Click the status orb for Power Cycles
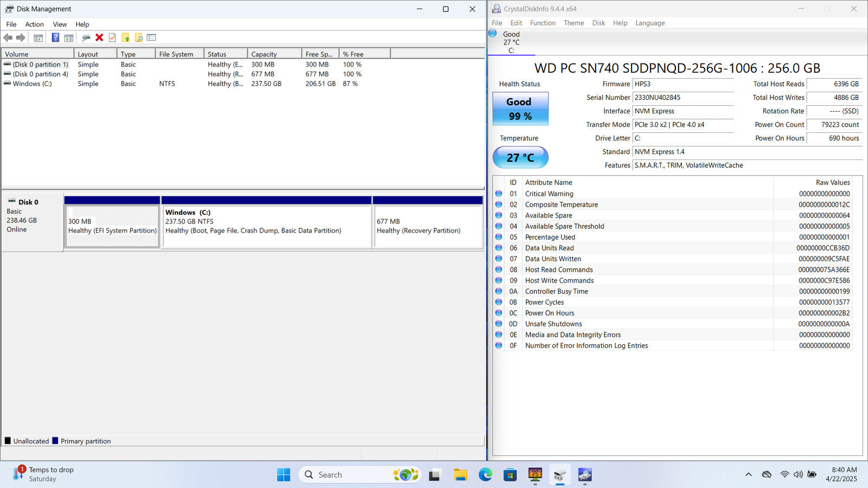The height and width of the screenshot is (488, 868). click(499, 302)
